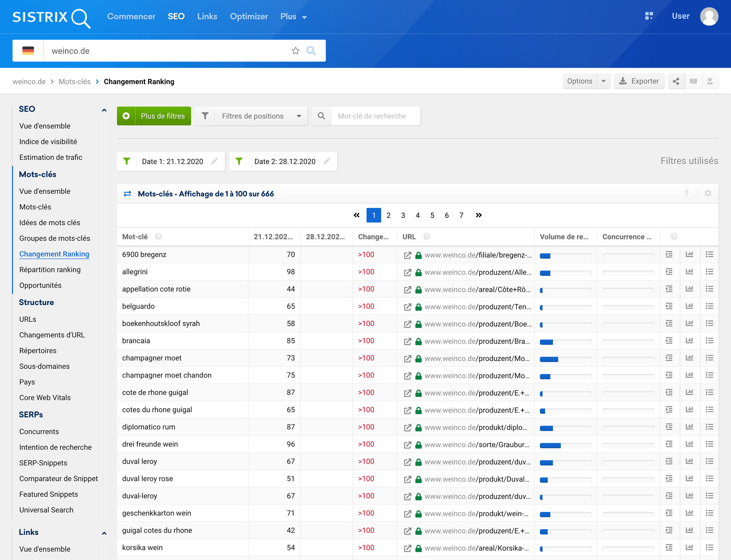Click the star bookmark icon in search bar

[296, 51]
